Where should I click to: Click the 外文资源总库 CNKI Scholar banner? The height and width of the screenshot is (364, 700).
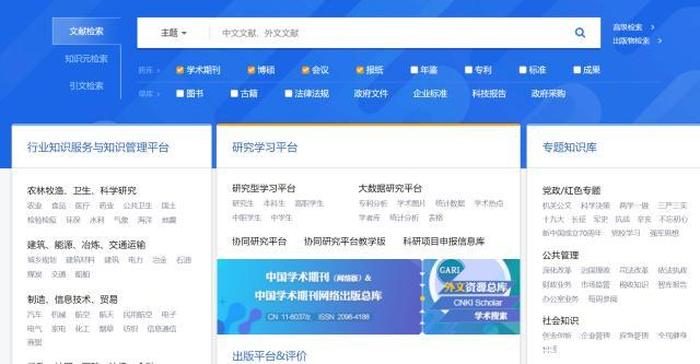471,297
